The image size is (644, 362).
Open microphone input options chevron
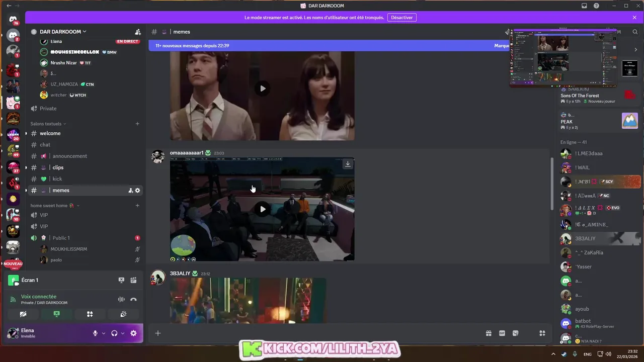pos(104,333)
